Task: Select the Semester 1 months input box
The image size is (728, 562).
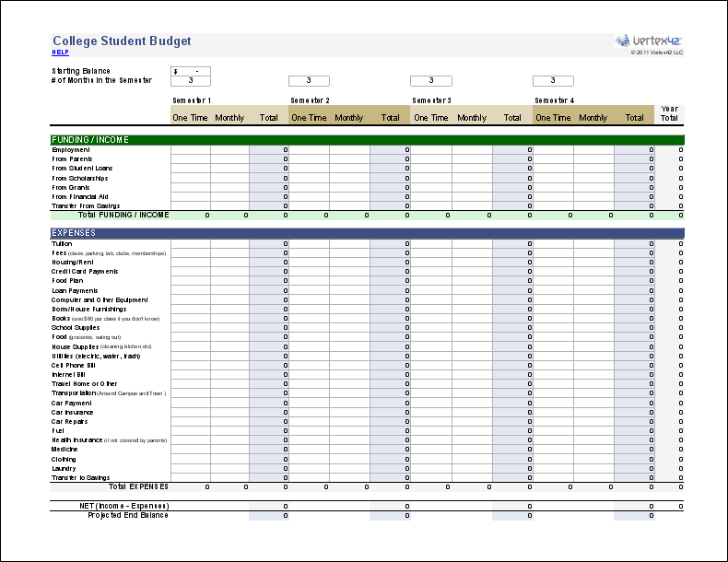Action: pos(191,81)
